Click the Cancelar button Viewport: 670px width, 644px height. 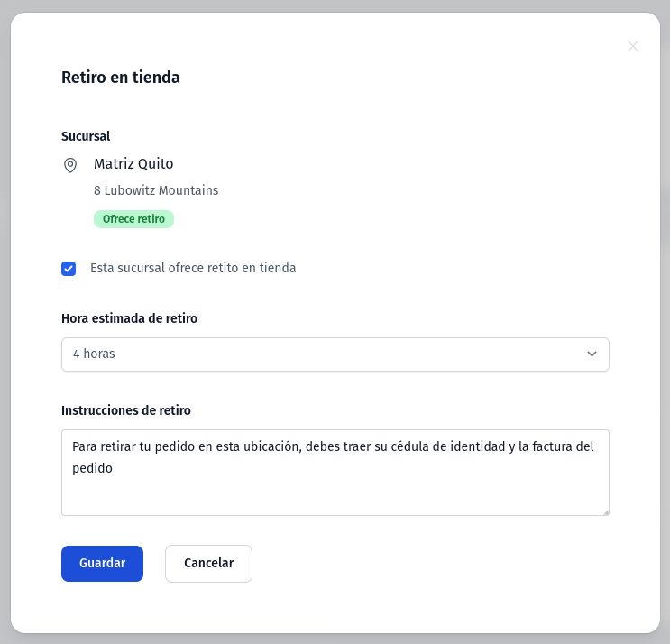[x=208, y=563]
